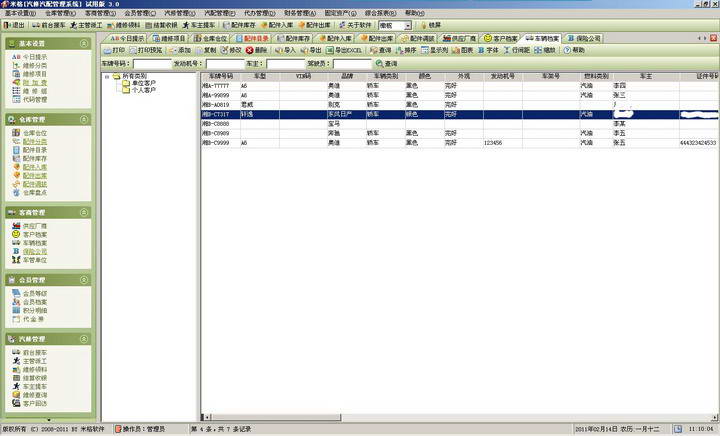Click the 查询 search button beside 驾驶员

tap(386, 63)
